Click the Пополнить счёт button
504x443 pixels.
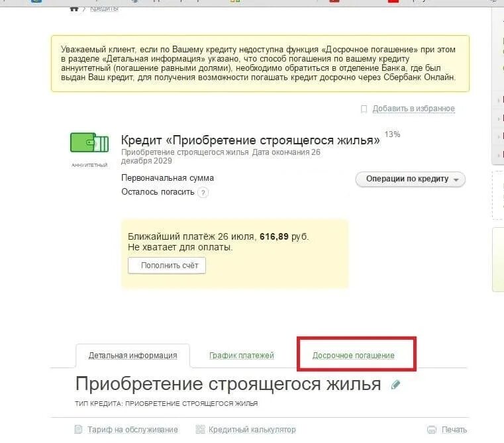tap(167, 266)
